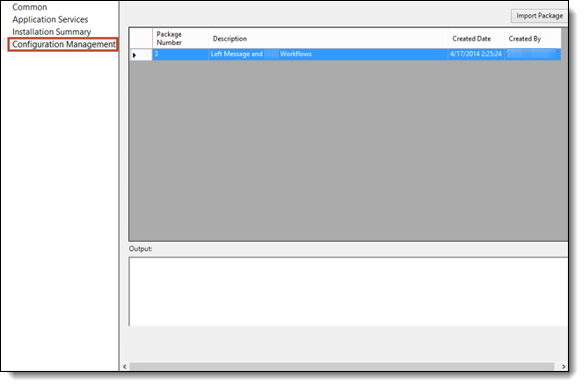The image size is (584, 387).
Task: Click the empty gray grid area
Action: tap(348, 150)
